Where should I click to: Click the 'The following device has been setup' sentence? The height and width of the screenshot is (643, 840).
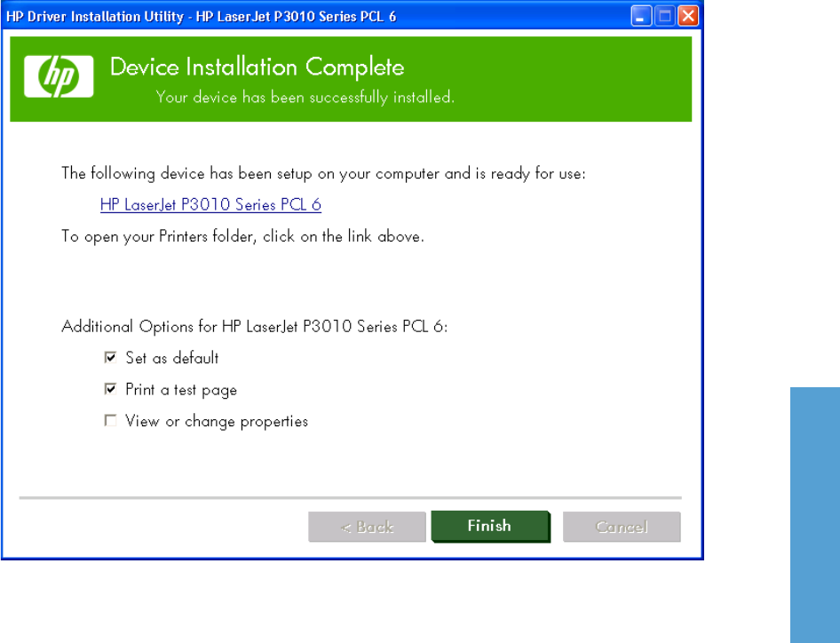point(323,173)
